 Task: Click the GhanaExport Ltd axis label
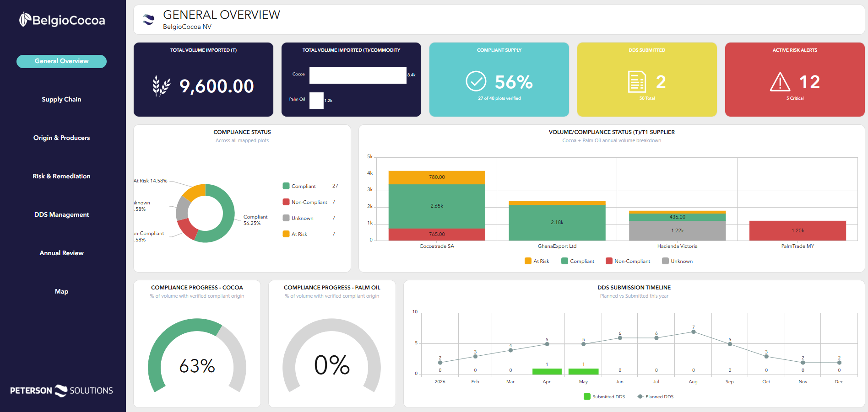pos(557,246)
